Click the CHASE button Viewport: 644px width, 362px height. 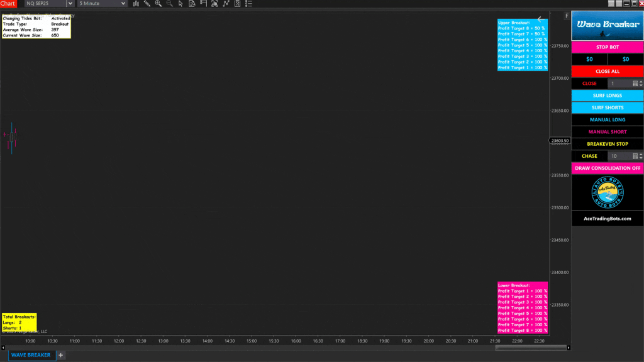click(x=589, y=156)
